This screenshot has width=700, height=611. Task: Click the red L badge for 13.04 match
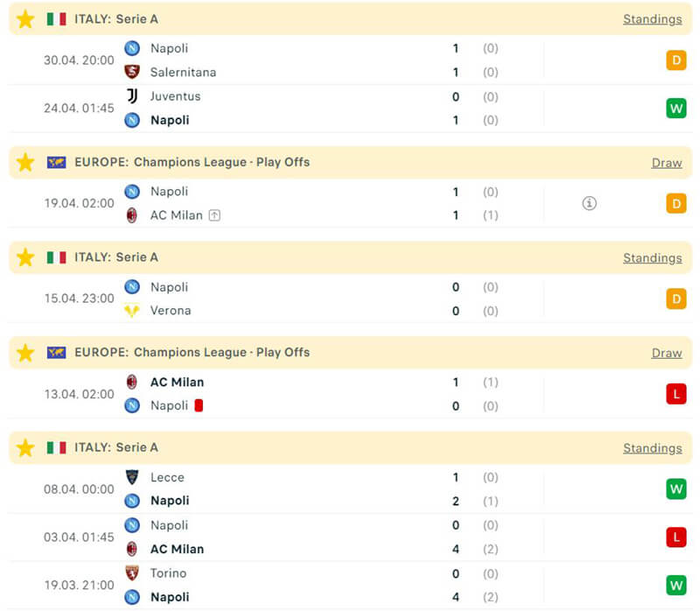(675, 394)
